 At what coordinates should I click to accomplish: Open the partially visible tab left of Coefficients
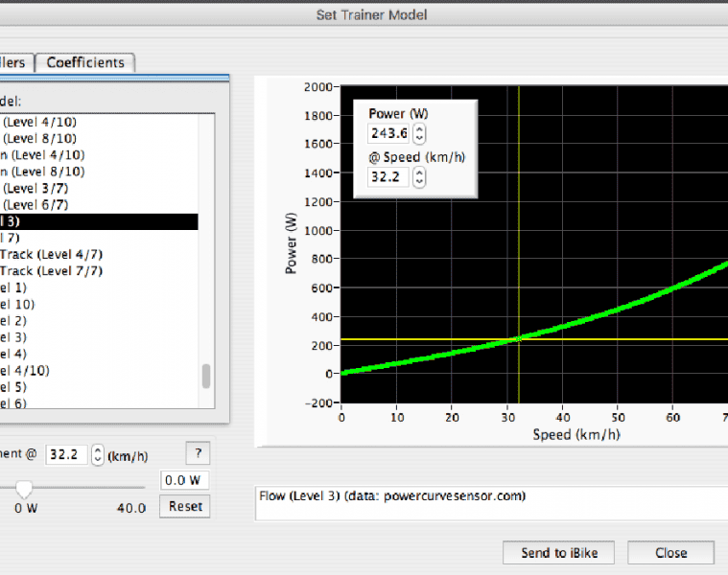point(16,62)
